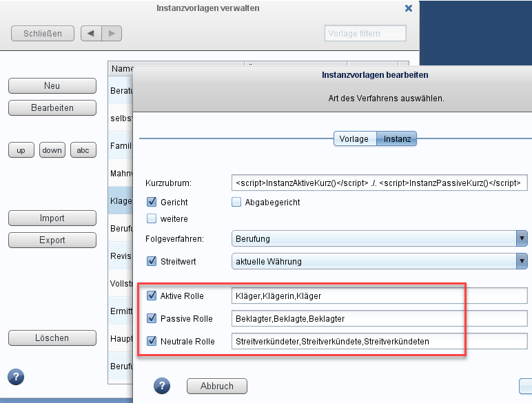Cancel with the Abbruch button
Viewport: 532px width, 403px height.
tap(217, 386)
